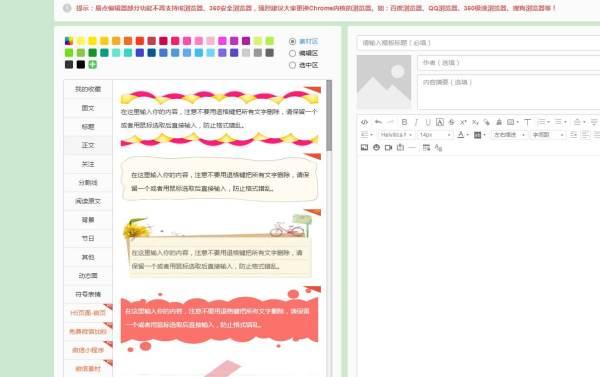The height and width of the screenshot is (377, 600).
Task: Open the Helvetica font family dropdown
Action: point(396,135)
